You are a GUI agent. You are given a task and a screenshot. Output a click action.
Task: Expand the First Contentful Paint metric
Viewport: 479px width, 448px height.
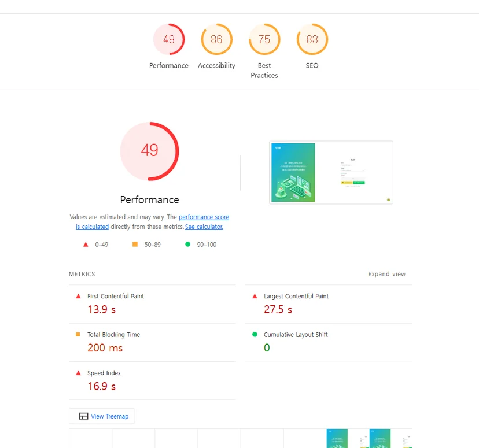pyautogui.click(x=152, y=304)
